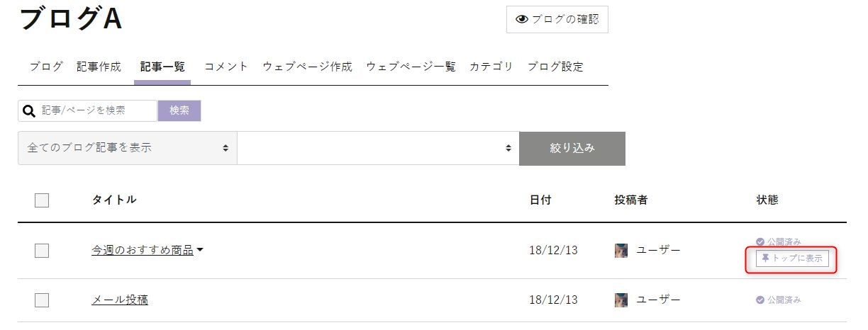Click the pin icon in トップに表示
868x330 pixels.
click(765, 258)
